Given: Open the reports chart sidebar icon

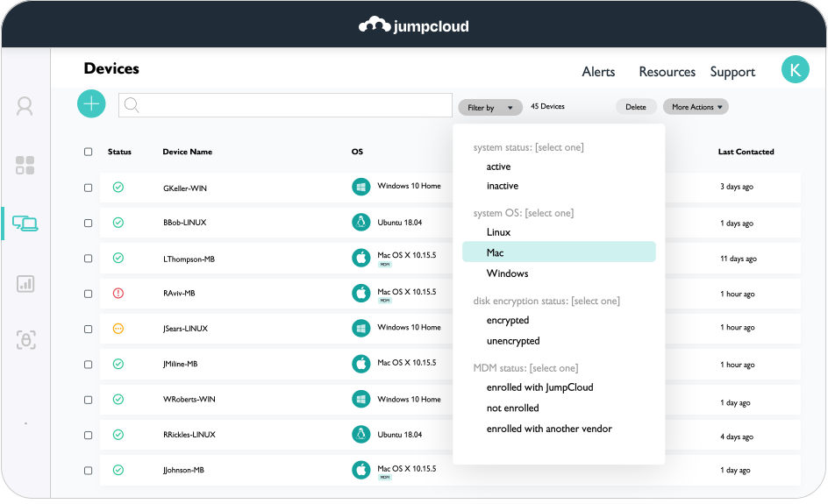Looking at the screenshot, I should click(25, 284).
